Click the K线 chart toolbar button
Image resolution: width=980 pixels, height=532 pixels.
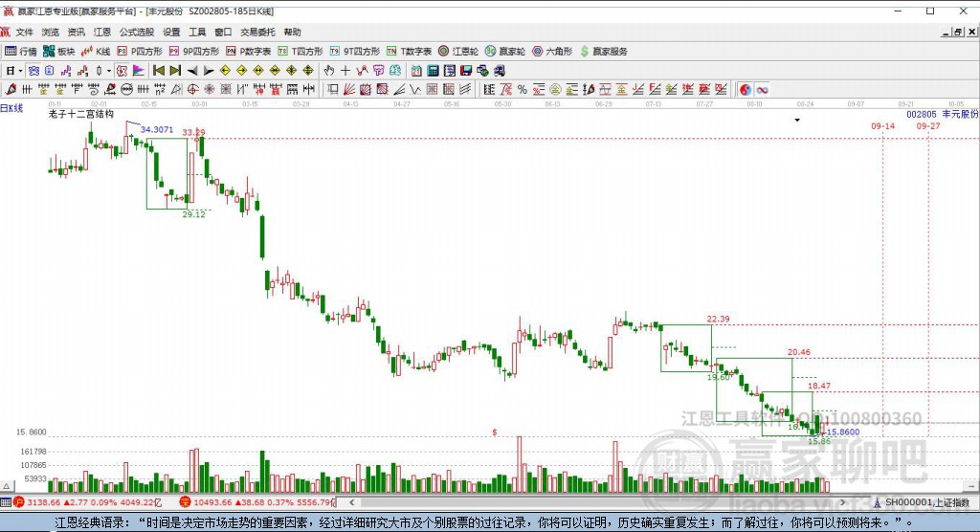[x=97, y=51]
